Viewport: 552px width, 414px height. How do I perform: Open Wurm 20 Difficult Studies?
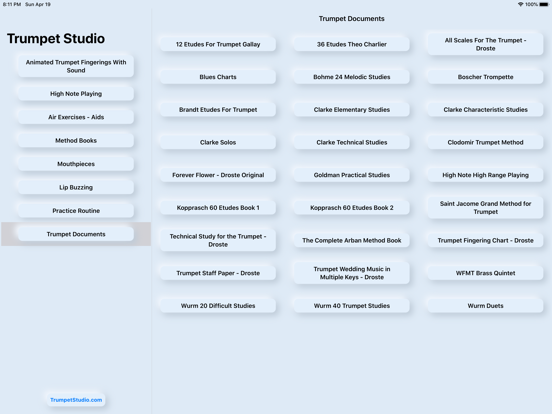tap(218, 306)
